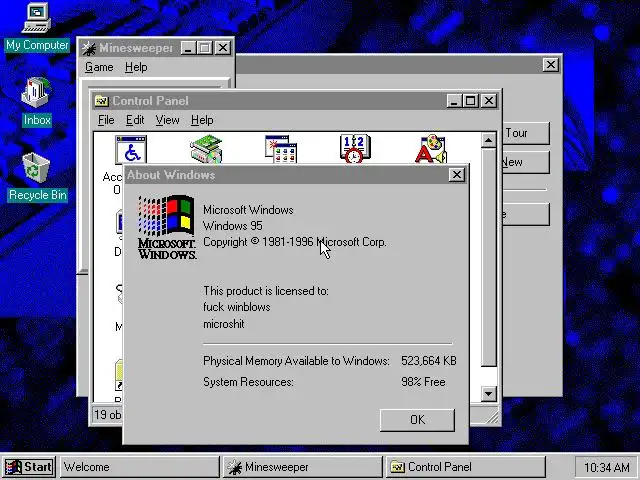Viewport: 640px width, 480px height.
Task: Switch to Control Panel in the taskbar
Action: point(466,467)
